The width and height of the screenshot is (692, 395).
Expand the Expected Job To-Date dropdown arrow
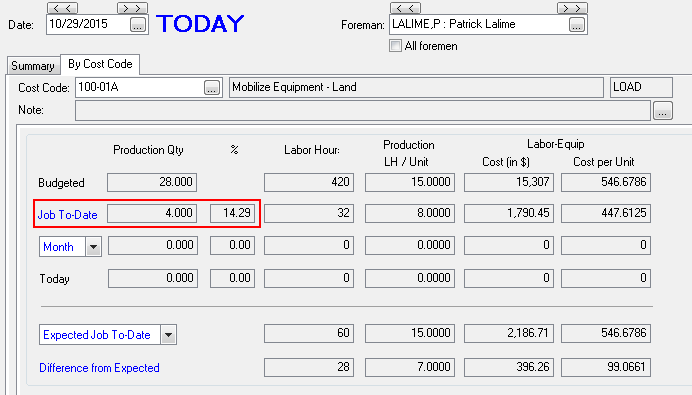[168, 335]
